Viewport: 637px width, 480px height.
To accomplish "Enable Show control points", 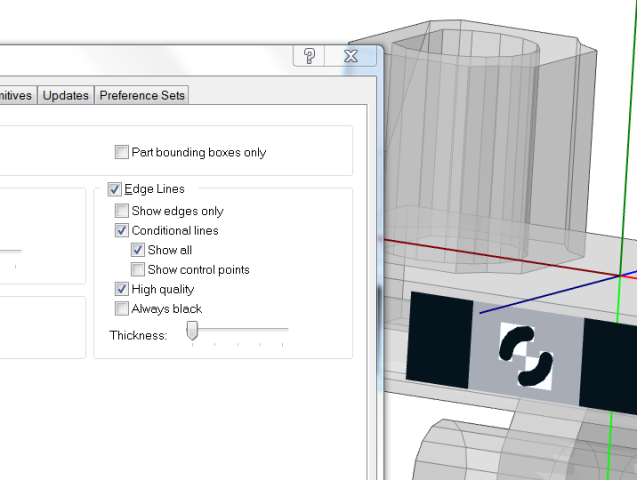I will (138, 270).
